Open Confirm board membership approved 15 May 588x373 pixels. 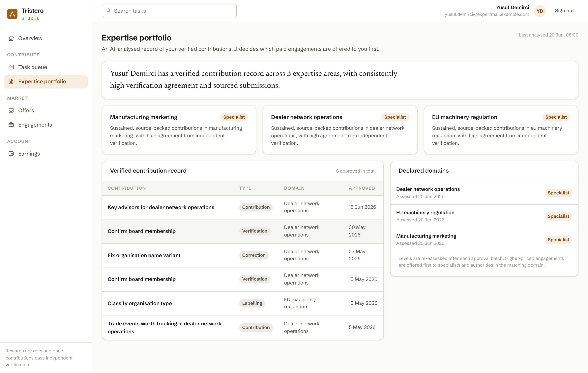(243, 279)
